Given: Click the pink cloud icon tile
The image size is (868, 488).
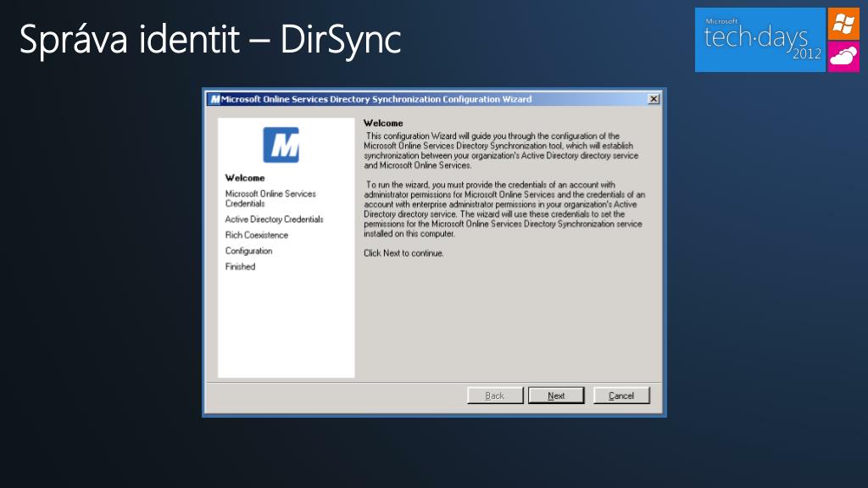Looking at the screenshot, I should pos(843,57).
